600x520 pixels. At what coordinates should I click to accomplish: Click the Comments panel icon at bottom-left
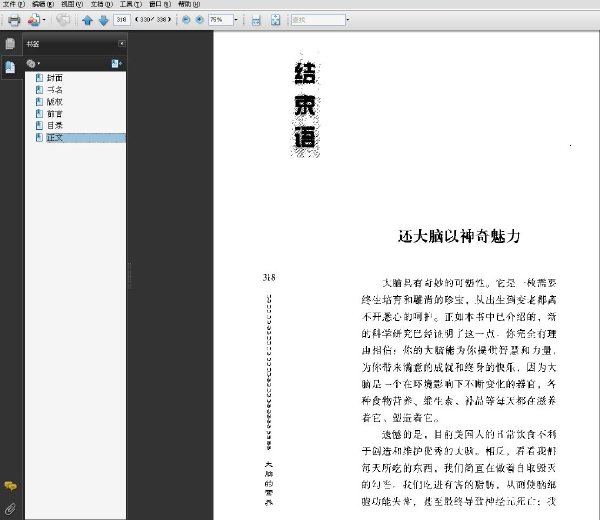click(x=10, y=486)
